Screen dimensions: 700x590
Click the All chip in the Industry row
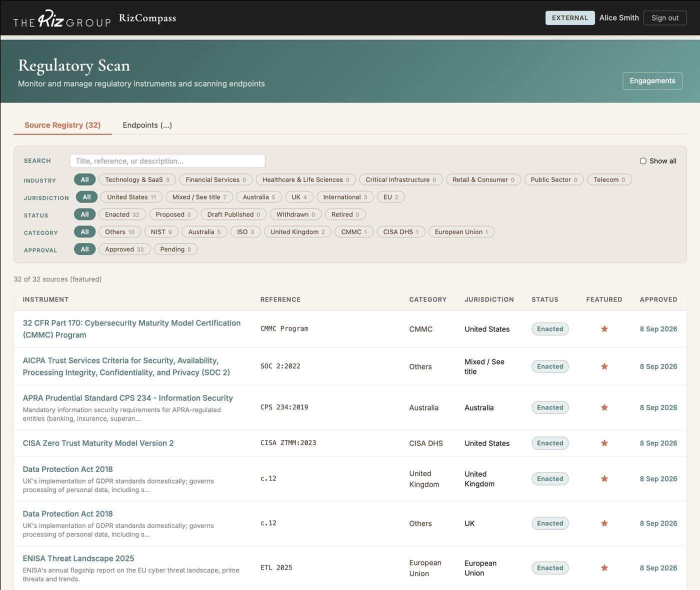click(85, 179)
